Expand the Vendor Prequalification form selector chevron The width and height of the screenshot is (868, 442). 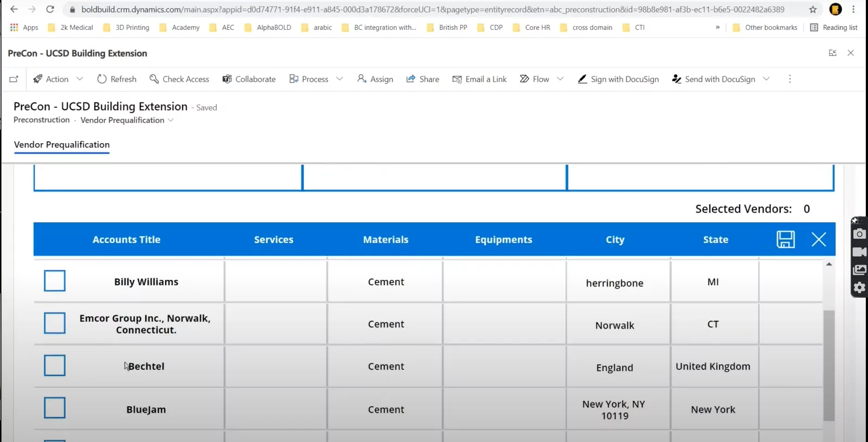(171, 120)
